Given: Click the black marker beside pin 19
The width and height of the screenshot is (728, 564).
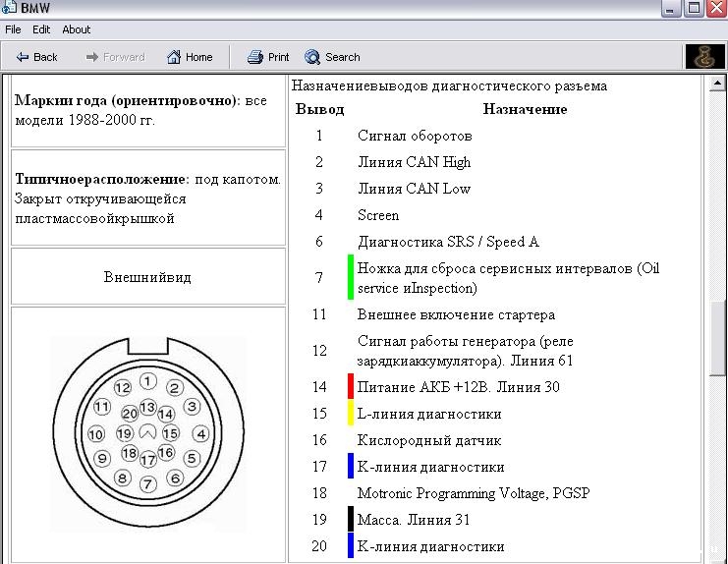Looking at the screenshot, I should 350,519.
